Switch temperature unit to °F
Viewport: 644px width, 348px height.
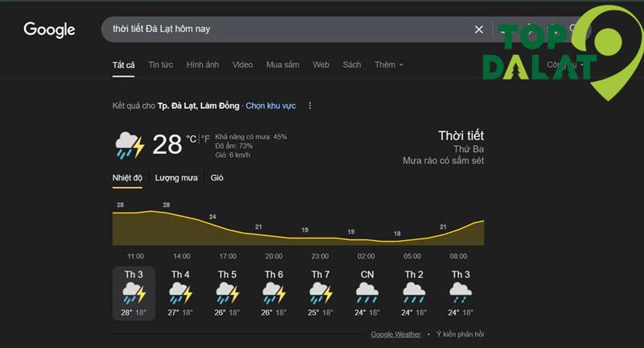[205, 139]
